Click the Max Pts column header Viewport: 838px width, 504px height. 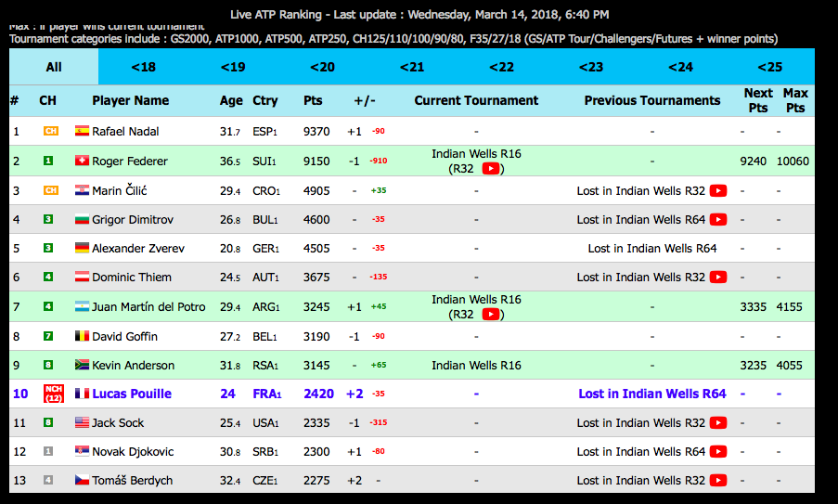click(x=795, y=100)
